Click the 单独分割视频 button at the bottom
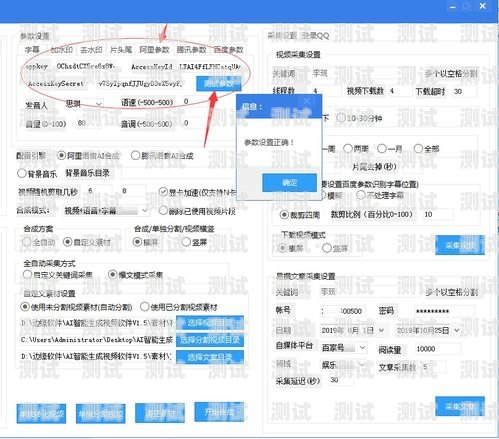 click(101, 414)
